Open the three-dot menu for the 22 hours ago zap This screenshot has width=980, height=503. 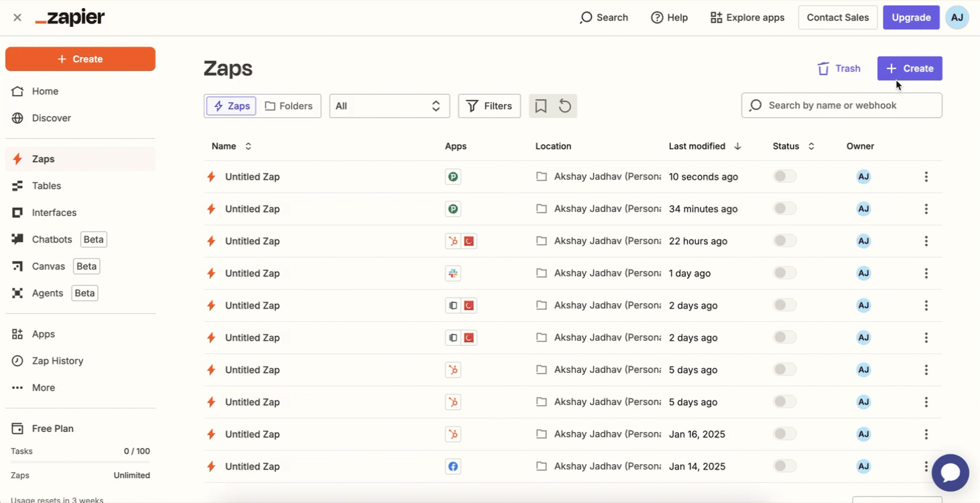[926, 241]
